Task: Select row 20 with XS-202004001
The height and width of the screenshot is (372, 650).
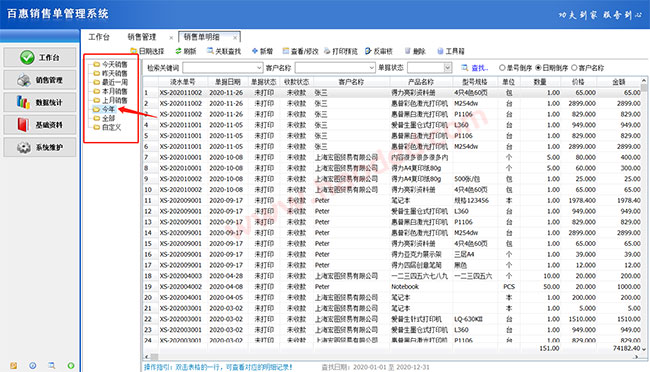Action: 392,297
